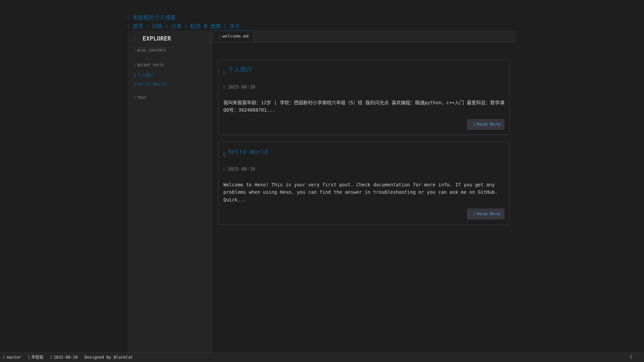Image resolution: width=644 pixels, height=362 pixels.
Task: Click the tags icon before 标签
Action: click(x=186, y=26)
